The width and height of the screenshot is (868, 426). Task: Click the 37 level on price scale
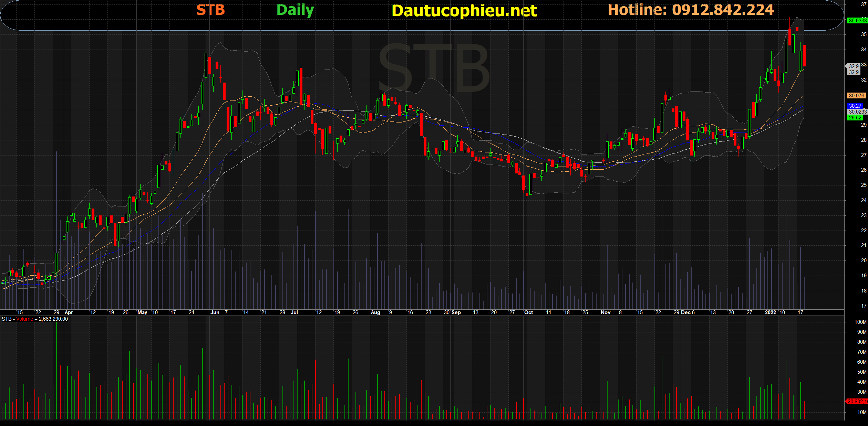864,4
